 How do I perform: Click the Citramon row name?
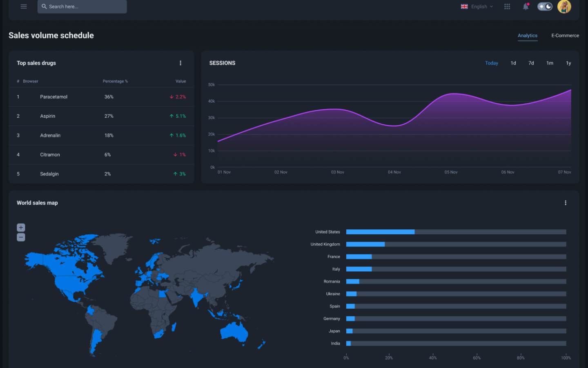tap(50, 155)
